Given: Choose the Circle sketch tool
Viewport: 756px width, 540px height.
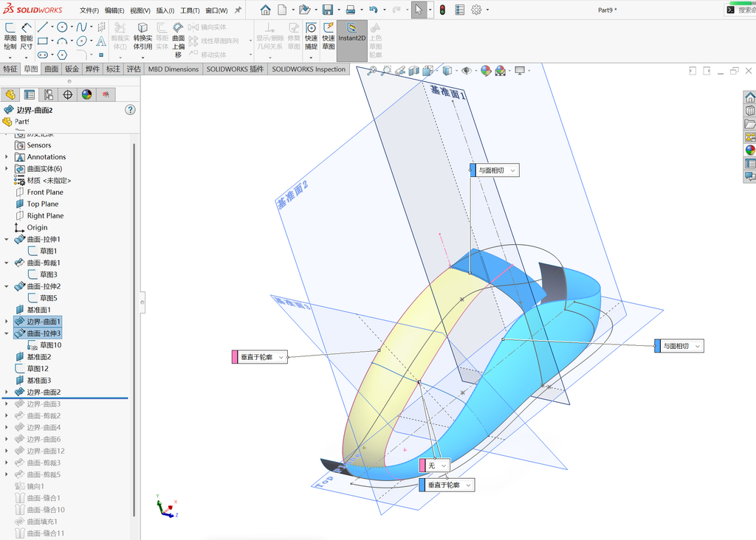Looking at the screenshot, I should [x=62, y=27].
